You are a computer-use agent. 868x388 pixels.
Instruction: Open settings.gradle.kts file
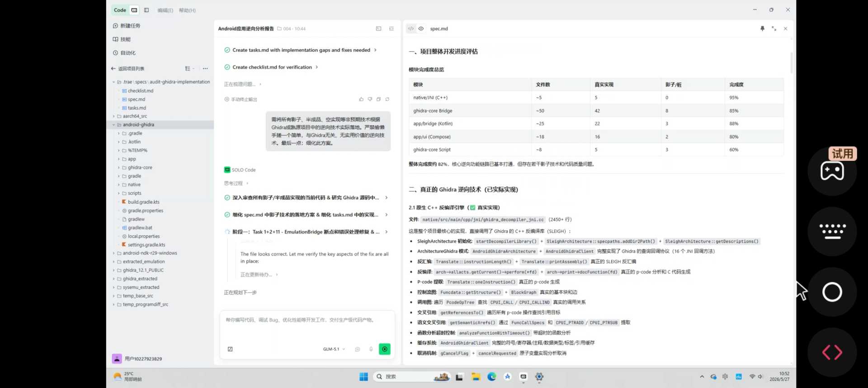coord(146,245)
